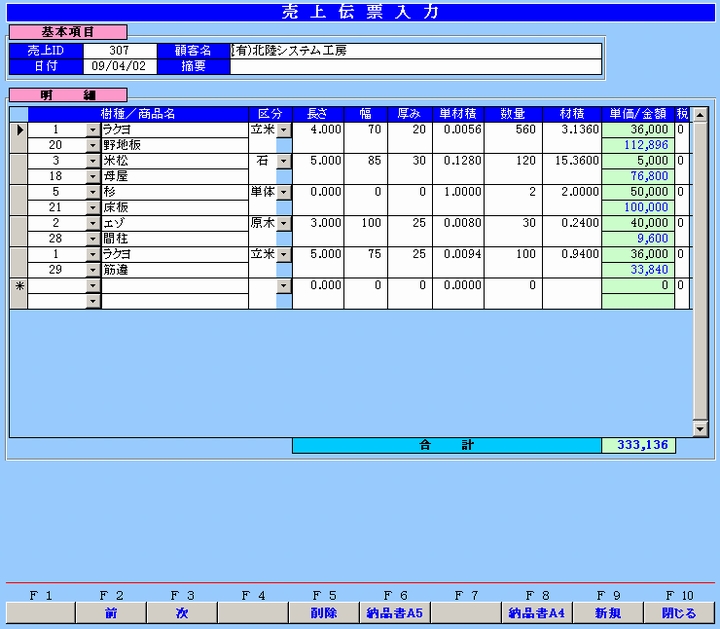Image resolution: width=720 pixels, height=629 pixels.
Task: Click the empty 摘要 remarks field
Action: pos(415,67)
